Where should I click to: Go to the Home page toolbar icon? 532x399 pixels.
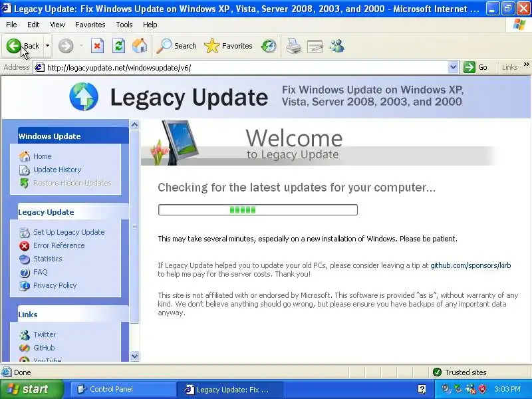(x=140, y=46)
